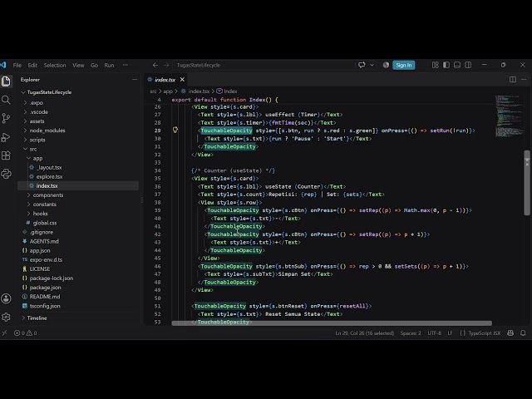Open Customize Layout icon

pyautogui.click(x=436, y=65)
